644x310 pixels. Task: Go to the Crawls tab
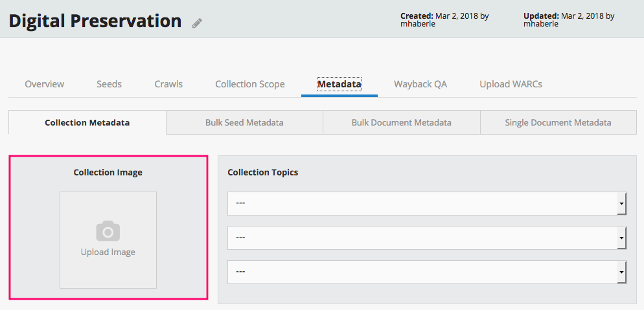[x=168, y=84]
